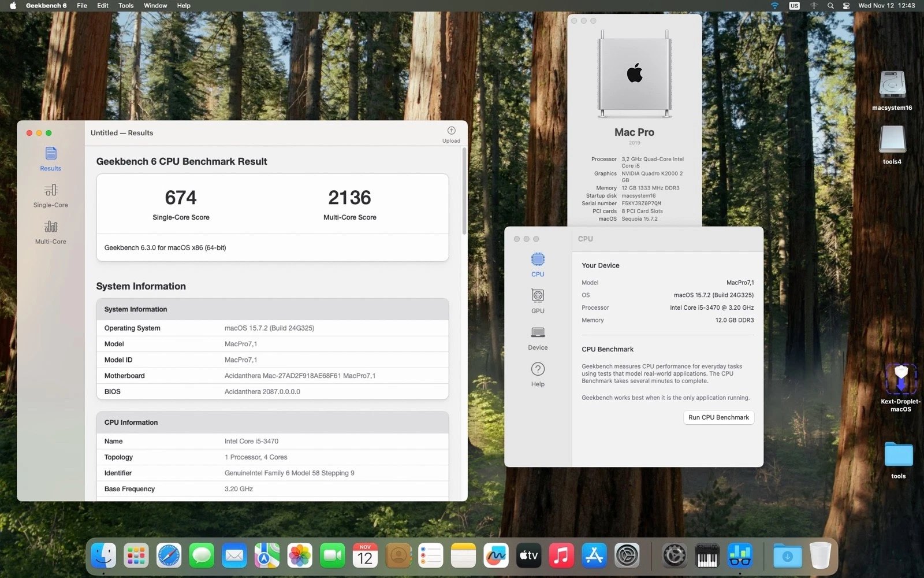Open the Multi-Core results section

click(50, 232)
